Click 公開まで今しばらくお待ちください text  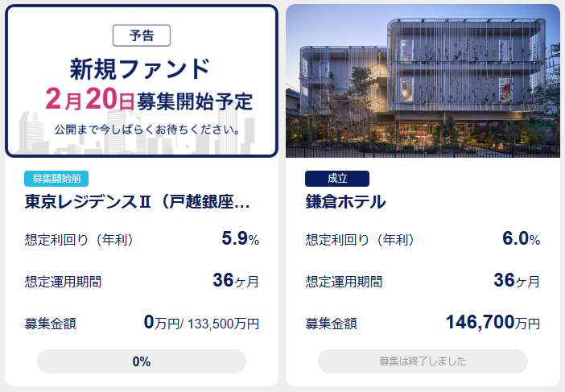[146, 129]
